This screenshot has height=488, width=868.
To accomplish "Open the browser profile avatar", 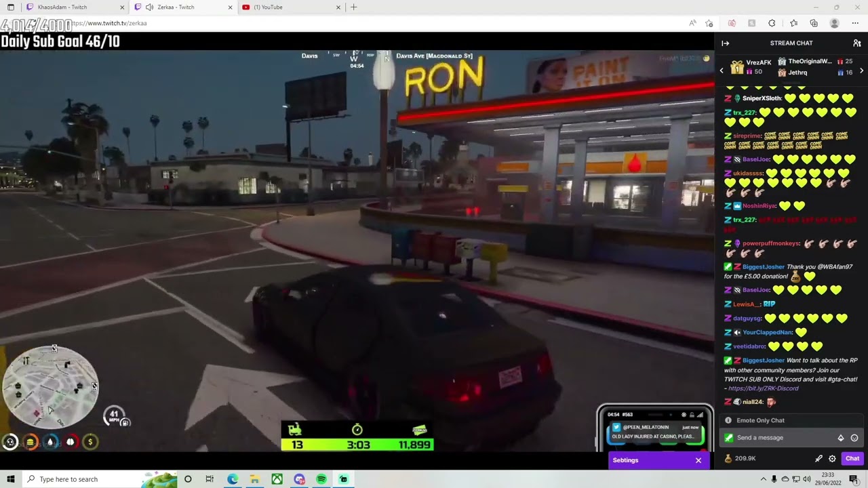I will tap(835, 23).
